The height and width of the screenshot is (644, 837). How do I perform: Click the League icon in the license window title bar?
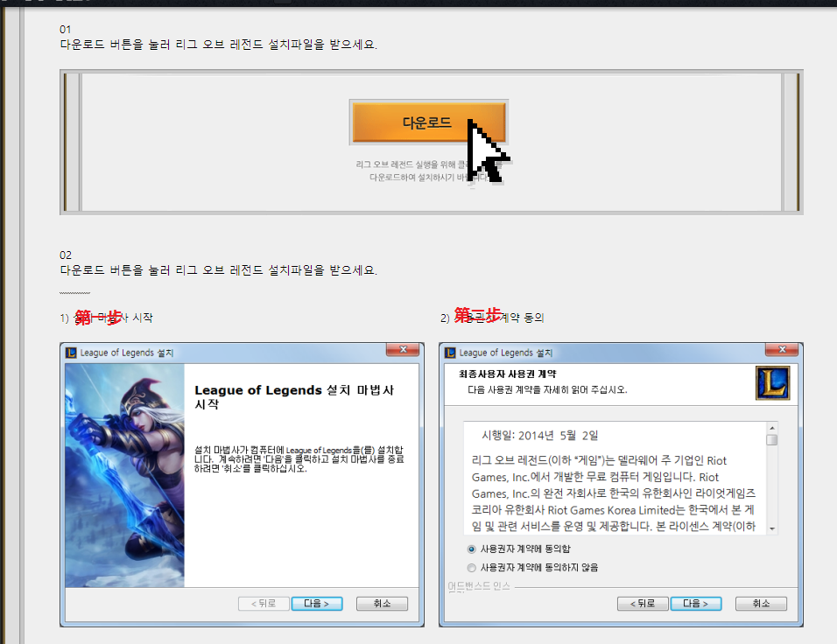(450, 353)
